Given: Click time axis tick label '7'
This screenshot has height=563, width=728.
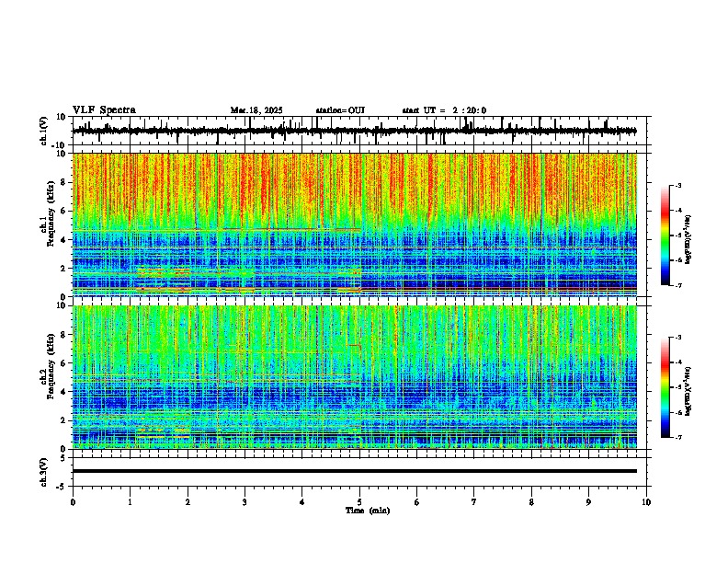Looking at the screenshot, I should point(474,502).
